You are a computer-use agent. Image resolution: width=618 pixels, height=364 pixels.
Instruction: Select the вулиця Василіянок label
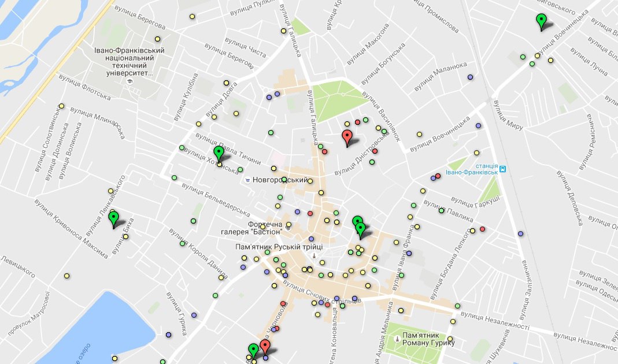click(x=381, y=116)
